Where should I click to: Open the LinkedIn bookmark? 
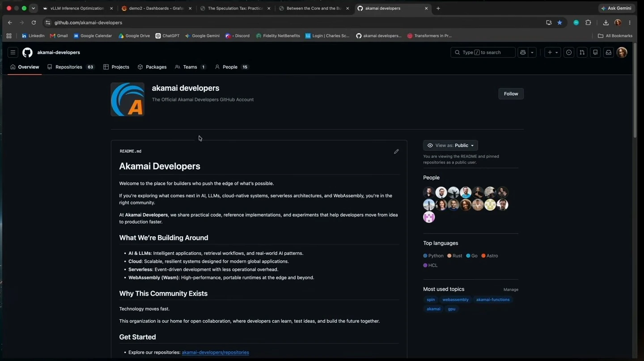[x=33, y=36]
